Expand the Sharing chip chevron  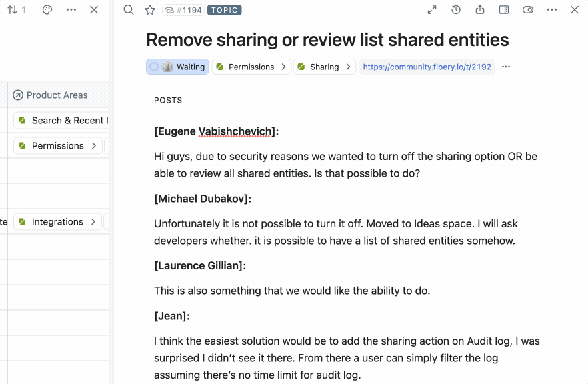coord(348,67)
